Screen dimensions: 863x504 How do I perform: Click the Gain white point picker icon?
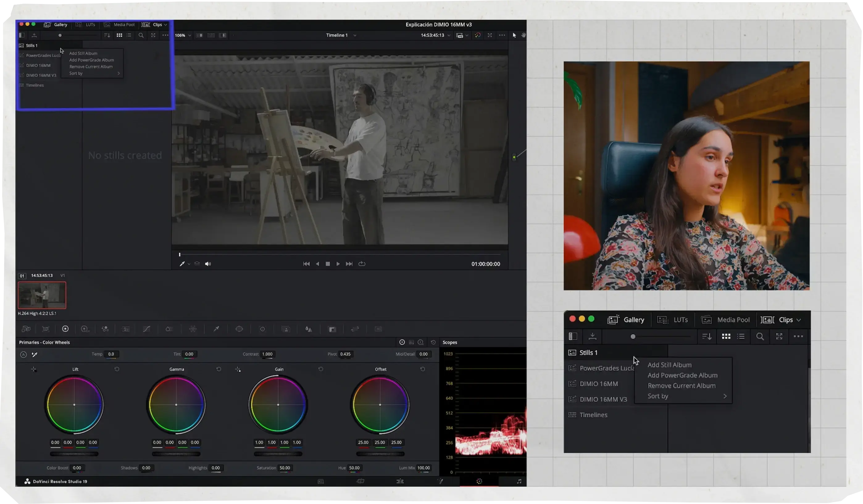(x=238, y=370)
